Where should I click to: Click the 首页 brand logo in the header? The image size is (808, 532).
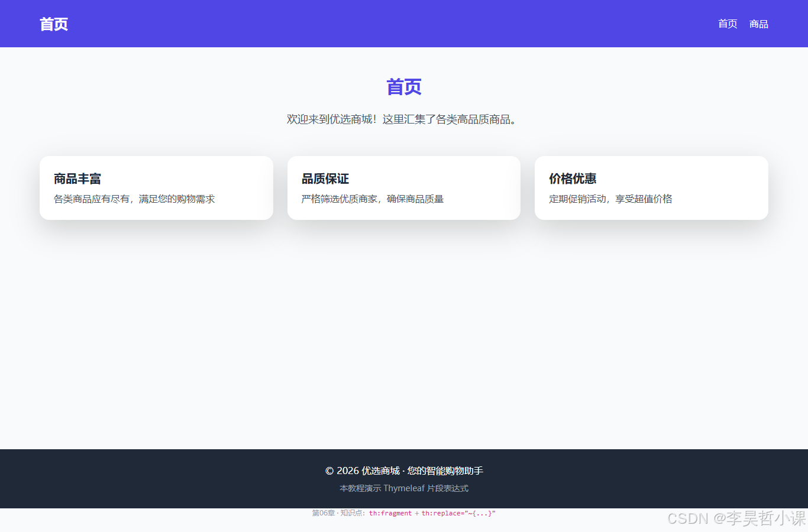click(54, 24)
